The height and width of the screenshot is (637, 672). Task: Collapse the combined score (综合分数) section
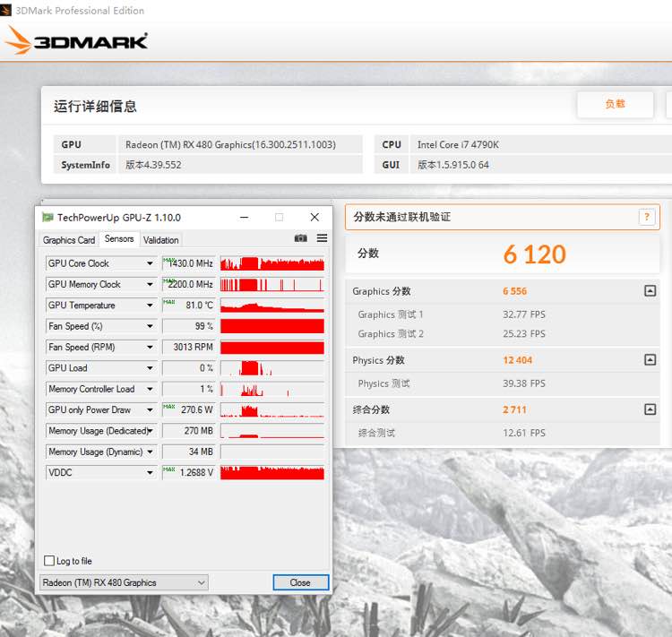pos(650,409)
